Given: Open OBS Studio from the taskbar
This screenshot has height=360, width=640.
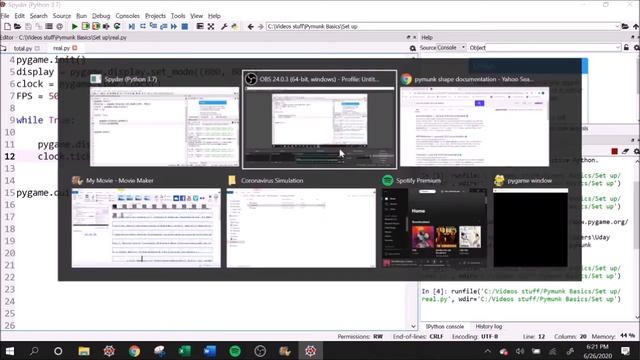Looking at the screenshot, I should click(x=260, y=351).
